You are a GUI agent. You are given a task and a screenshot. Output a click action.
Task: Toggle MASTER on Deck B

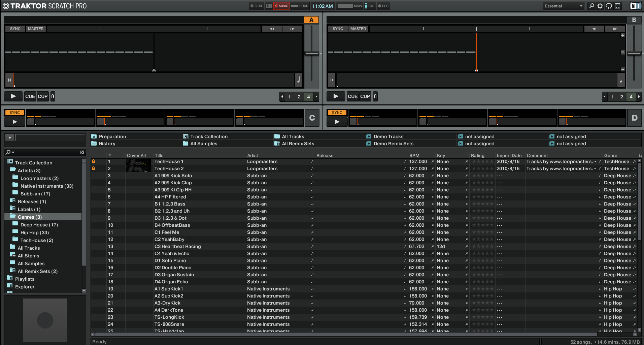[358, 29]
